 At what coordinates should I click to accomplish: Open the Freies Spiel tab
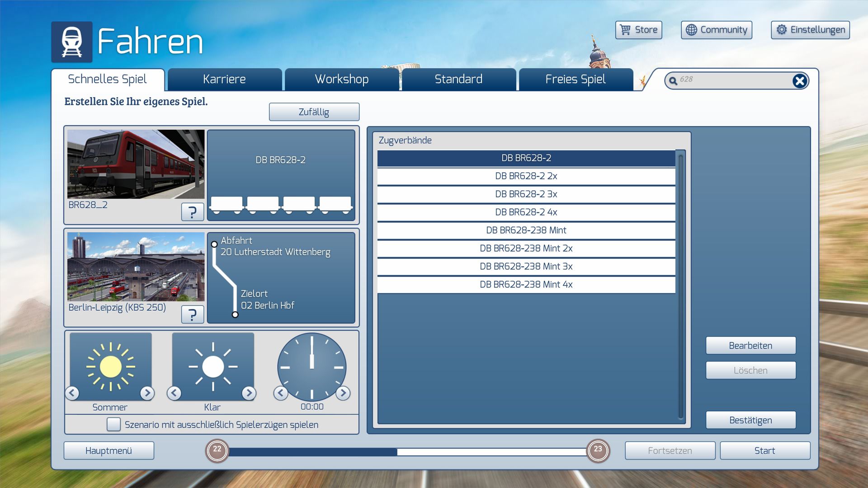click(575, 80)
